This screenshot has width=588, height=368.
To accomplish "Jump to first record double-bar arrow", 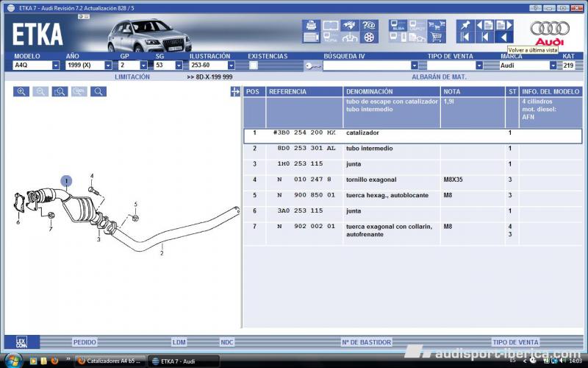I will click(465, 38).
